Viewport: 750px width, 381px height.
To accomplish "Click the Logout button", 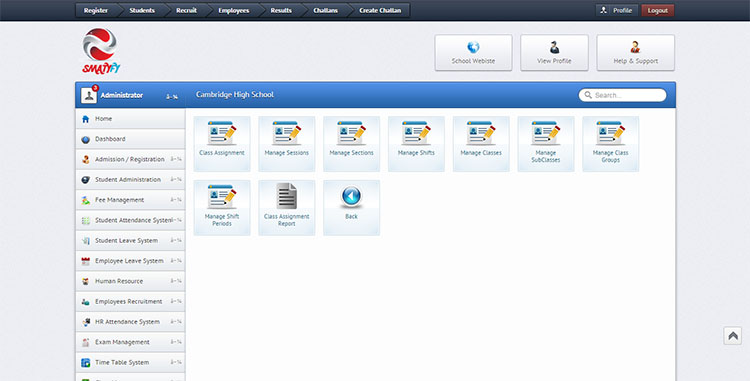I will [x=658, y=11].
